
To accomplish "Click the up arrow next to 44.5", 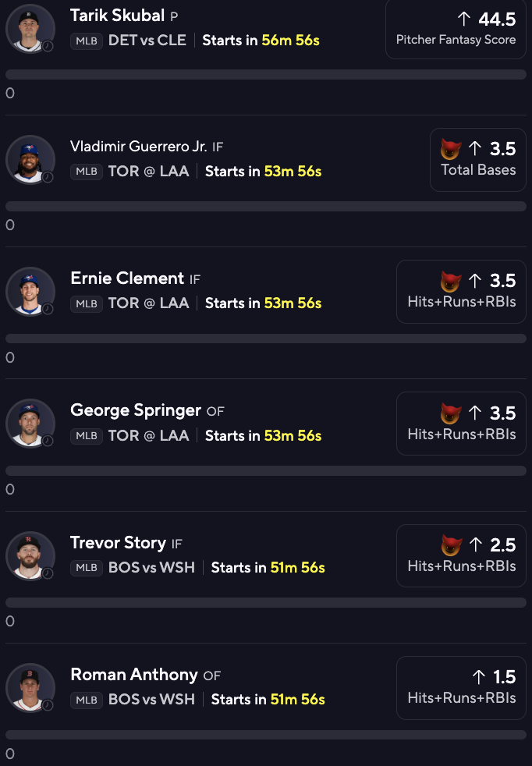I will (464, 19).
